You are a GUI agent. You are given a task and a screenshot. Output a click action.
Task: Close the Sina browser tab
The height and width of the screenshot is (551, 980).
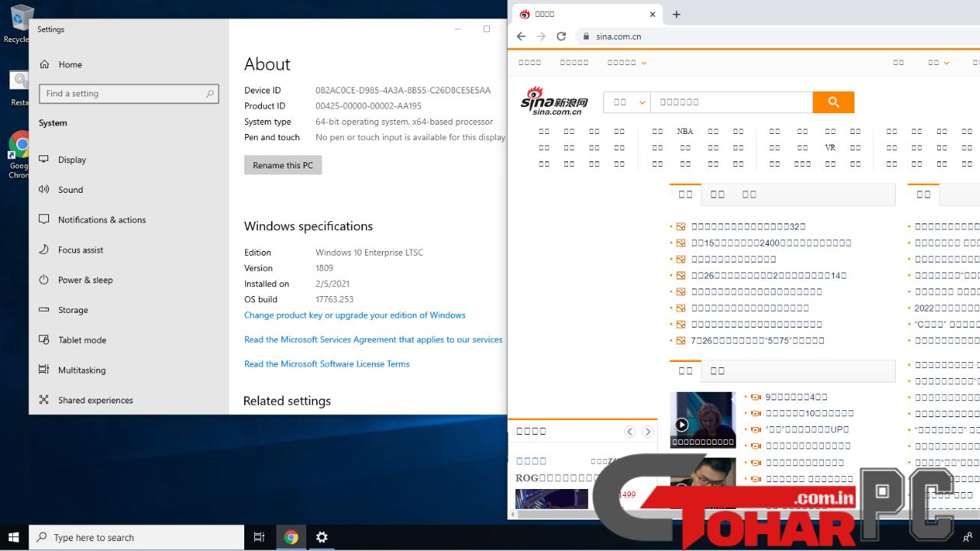653,14
